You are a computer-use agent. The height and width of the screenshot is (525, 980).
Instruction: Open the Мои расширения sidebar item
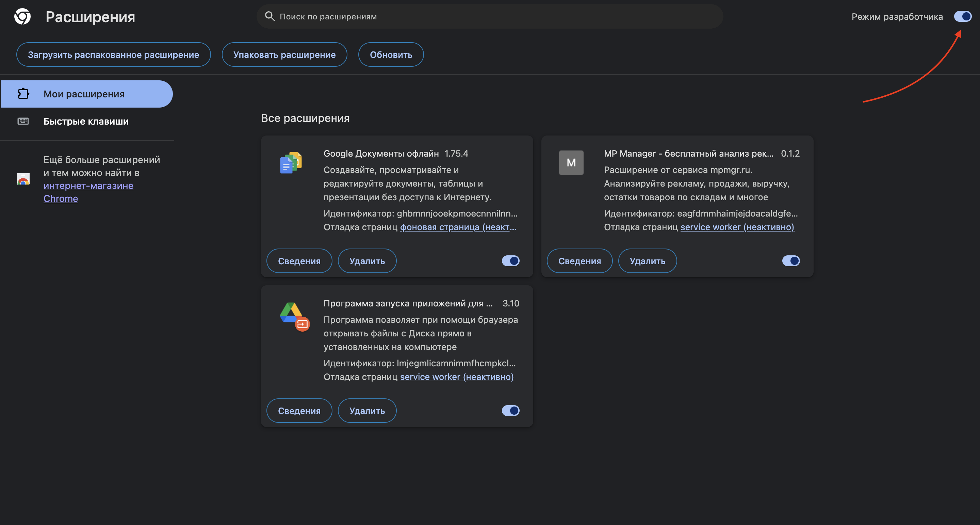click(x=87, y=94)
